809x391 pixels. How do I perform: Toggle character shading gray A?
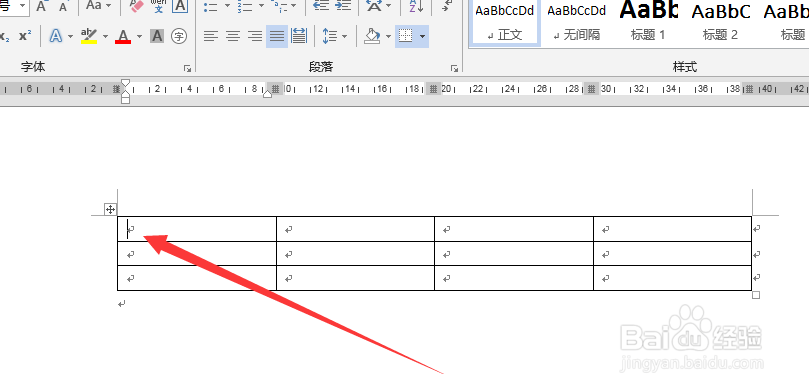157,36
